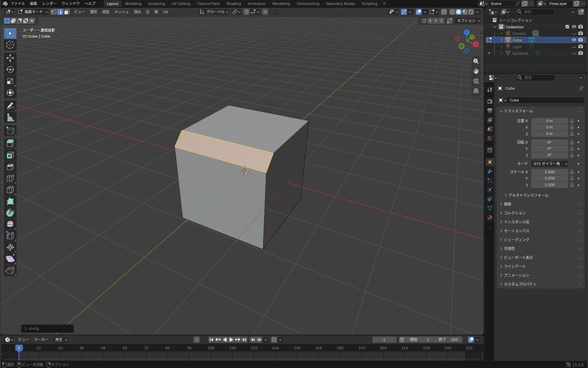Switch perspective/orthographic grid icon
This screenshot has width=588, height=368.
click(x=476, y=90)
